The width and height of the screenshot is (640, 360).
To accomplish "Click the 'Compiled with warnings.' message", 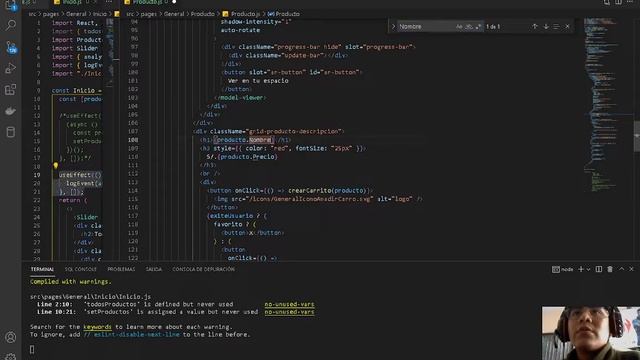I will point(71,282).
